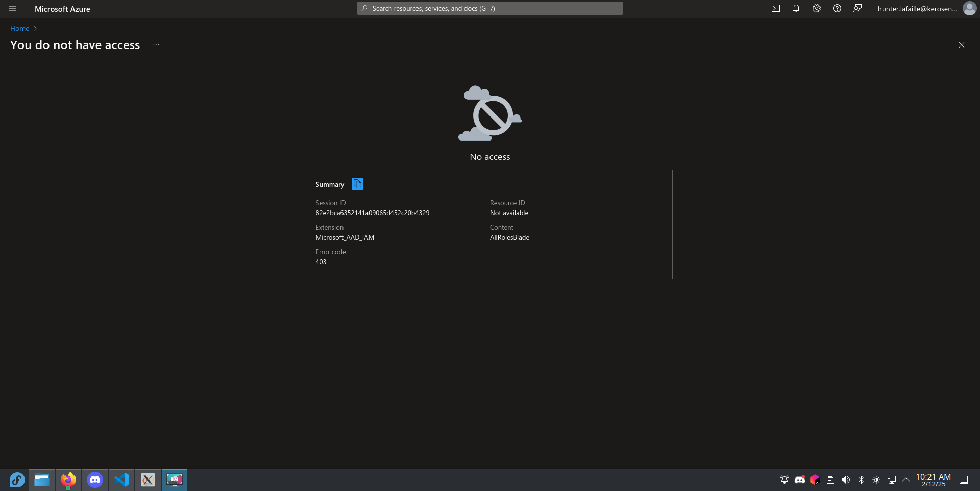Copy the error summary details

[357, 184]
